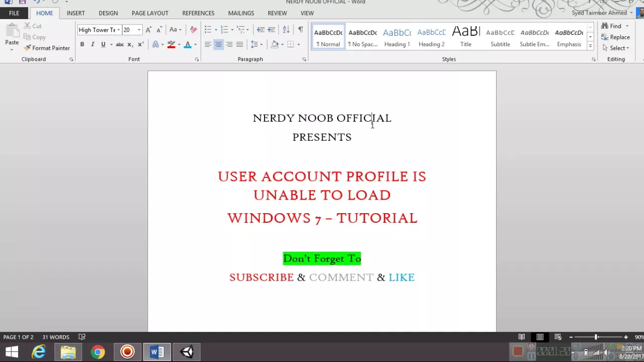This screenshot has height=362, width=644.
Task: Insert a numbered list
Action: pyautogui.click(x=224, y=30)
